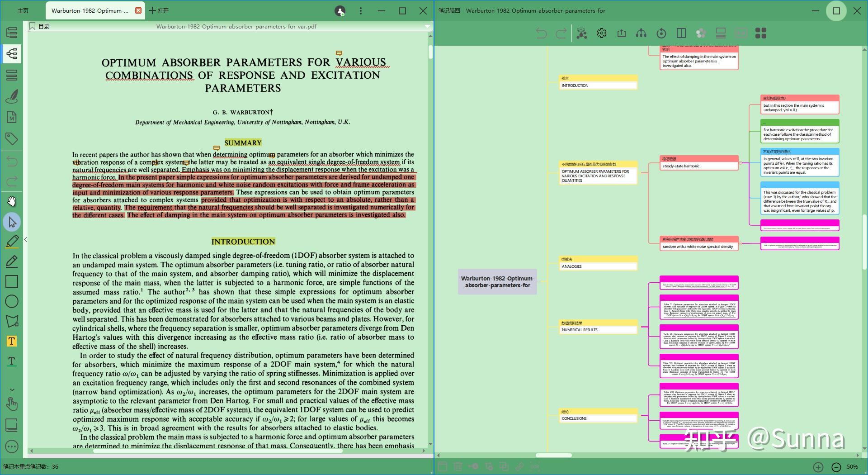
Task: Select the rectangle annotation tool
Action: point(12,281)
